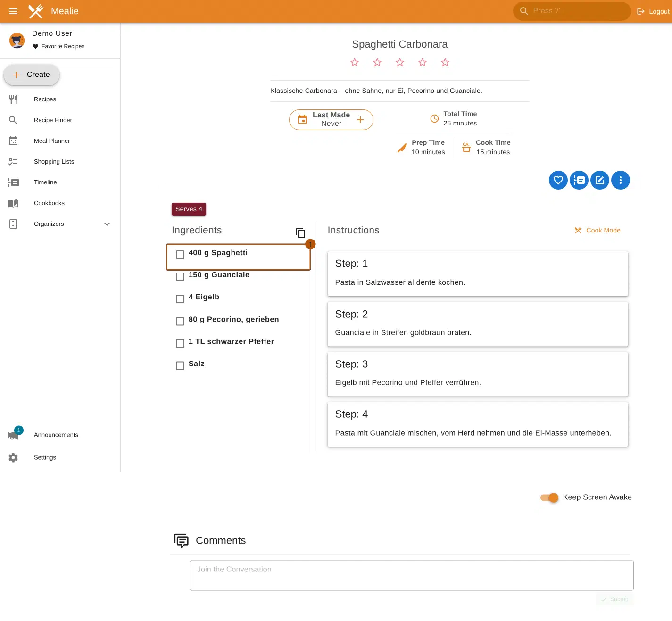Click the Serves 4 badge
This screenshot has height=621, width=672.
pyautogui.click(x=189, y=209)
